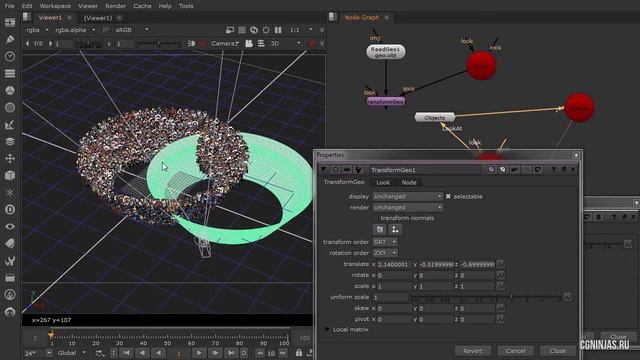Click the snap axis icon under transform normals
The height and width of the screenshot is (360, 640).
pyautogui.click(x=395, y=229)
